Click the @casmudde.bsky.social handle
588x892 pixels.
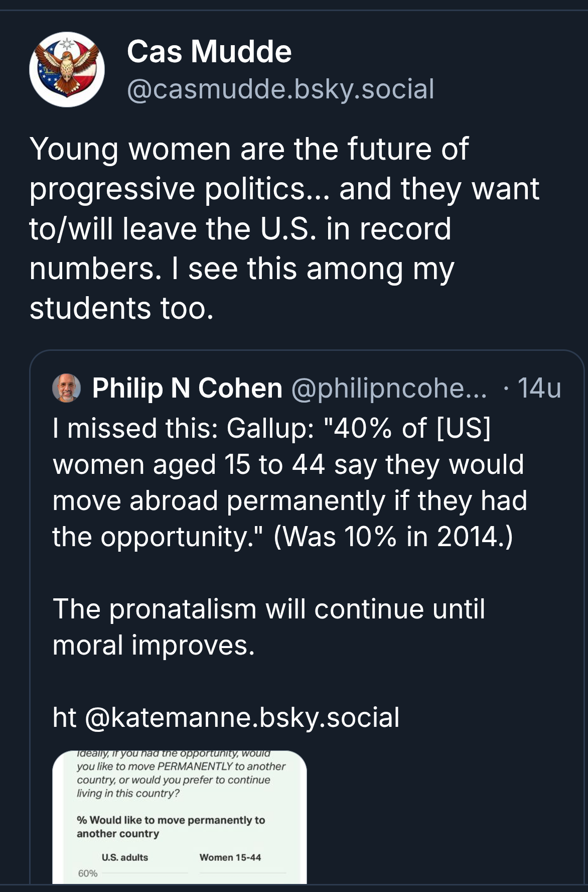tap(280, 89)
